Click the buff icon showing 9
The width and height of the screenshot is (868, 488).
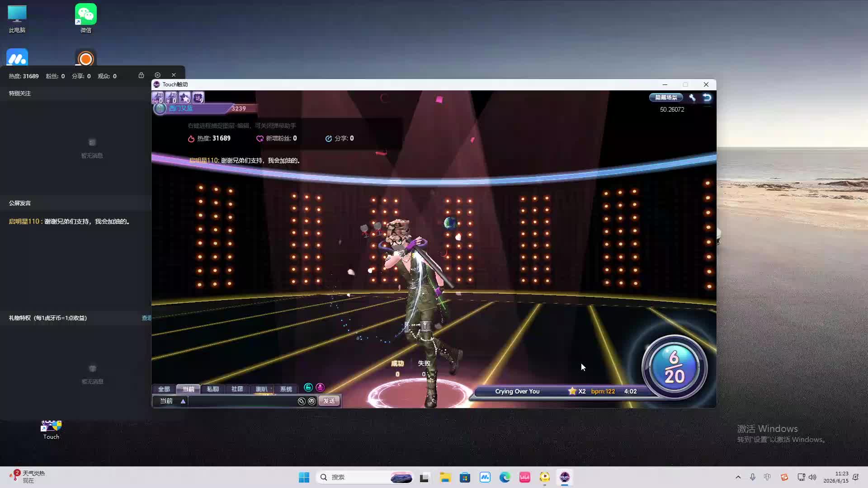click(x=198, y=97)
